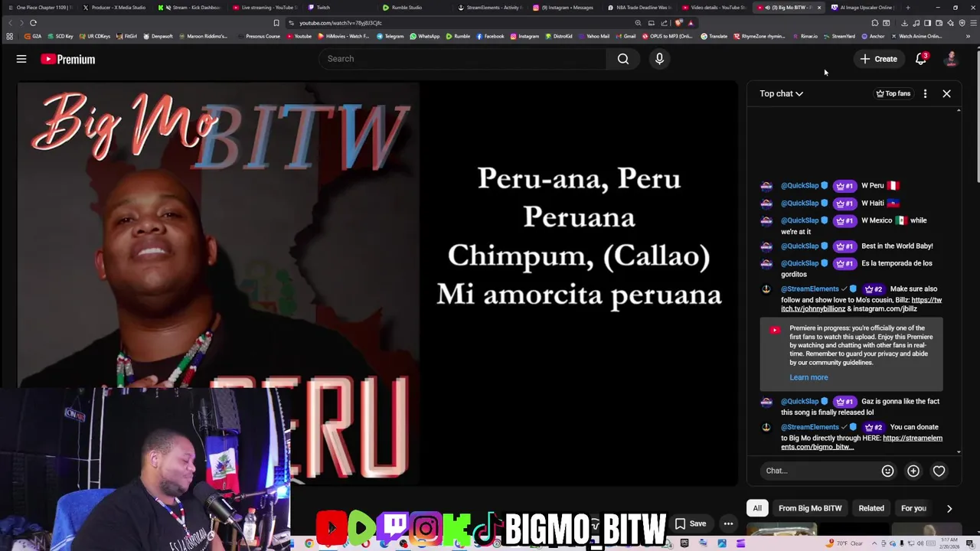Screen dimensions: 980x551
Task: Open live chat more options menu
Action: click(x=925, y=93)
